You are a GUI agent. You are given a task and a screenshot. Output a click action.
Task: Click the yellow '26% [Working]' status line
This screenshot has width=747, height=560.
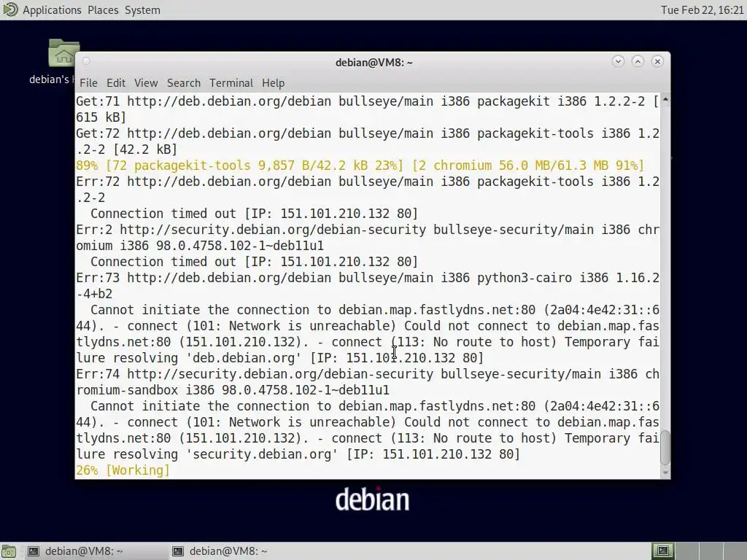123,470
